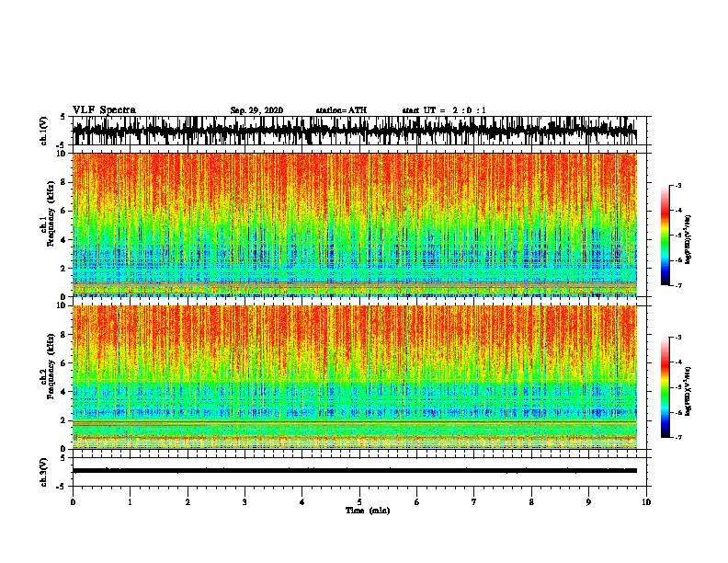Screen dimensions: 728x563
Task: Click the "10" label on the time axis
Action: coord(646,502)
